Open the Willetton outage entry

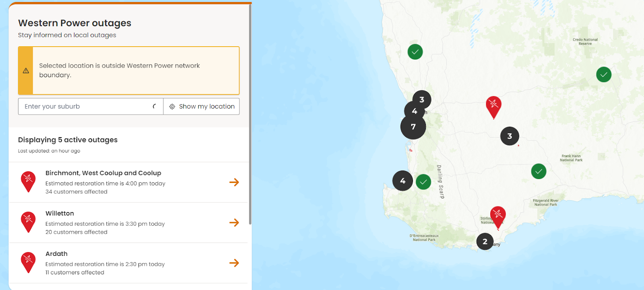click(x=129, y=222)
